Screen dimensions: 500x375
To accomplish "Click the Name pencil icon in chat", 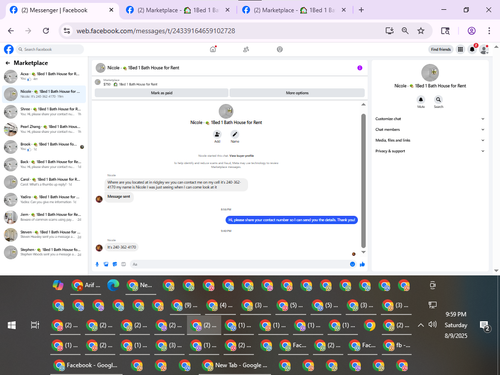I will point(235,134).
